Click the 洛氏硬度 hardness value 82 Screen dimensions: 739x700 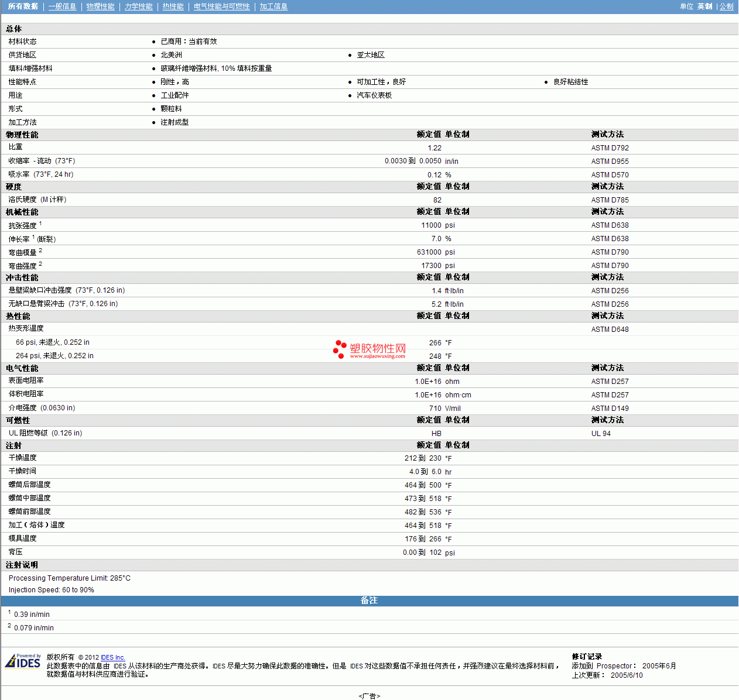(x=437, y=200)
